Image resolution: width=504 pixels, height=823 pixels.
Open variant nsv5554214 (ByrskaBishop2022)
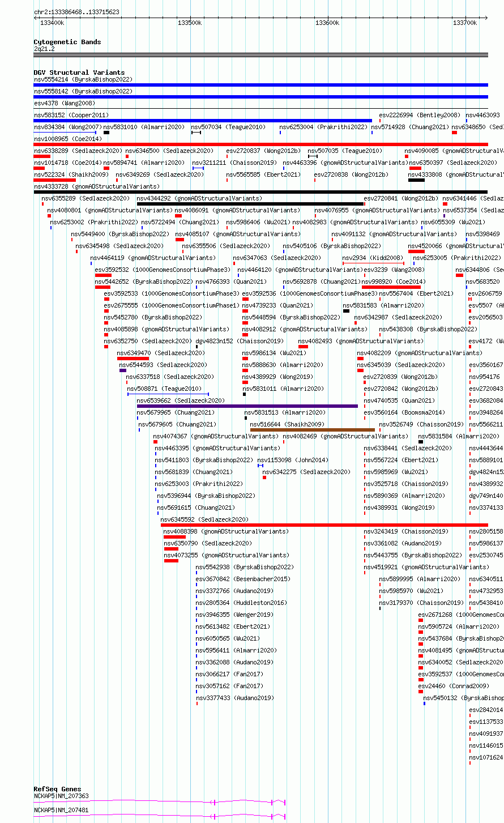pos(83,79)
